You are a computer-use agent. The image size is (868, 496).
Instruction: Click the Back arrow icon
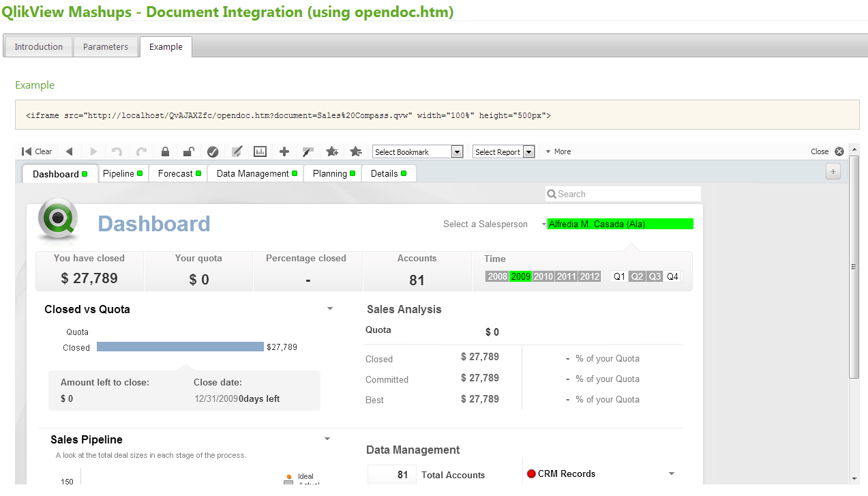pos(69,151)
